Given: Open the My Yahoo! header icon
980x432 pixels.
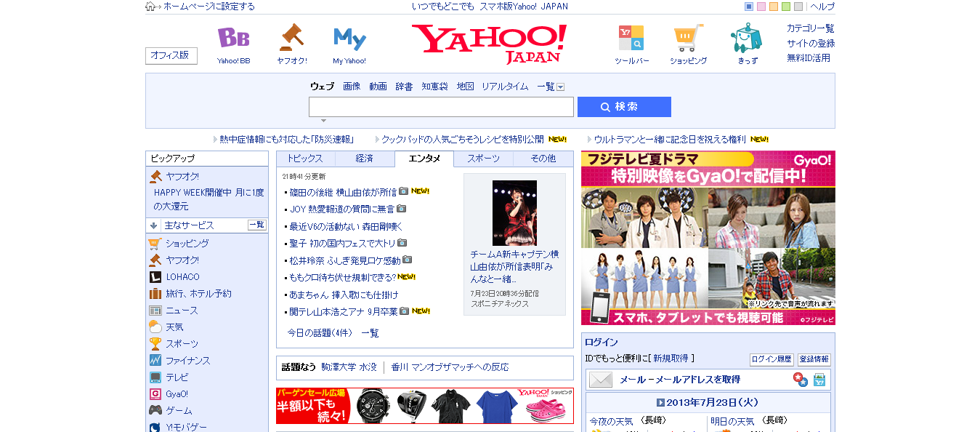Looking at the screenshot, I should 349,39.
